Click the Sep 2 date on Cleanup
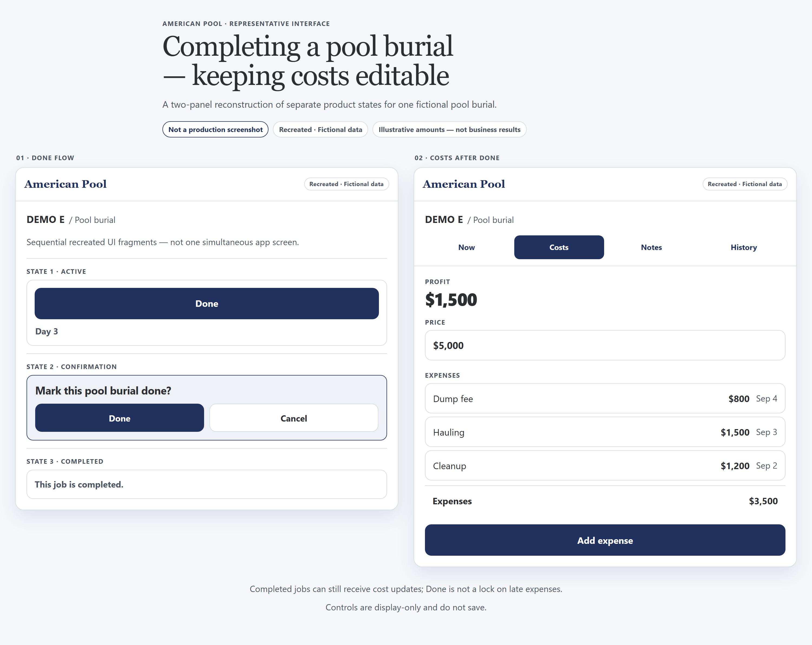This screenshot has height=645, width=812. (x=767, y=465)
